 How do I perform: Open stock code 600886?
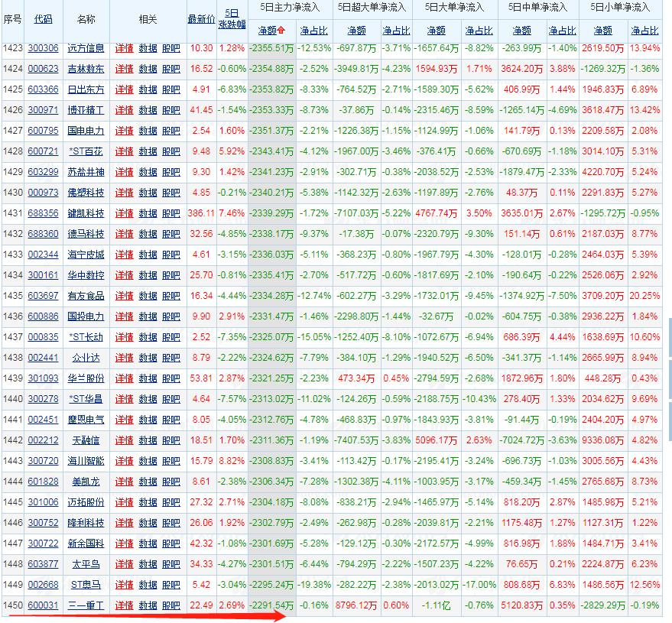point(43,316)
